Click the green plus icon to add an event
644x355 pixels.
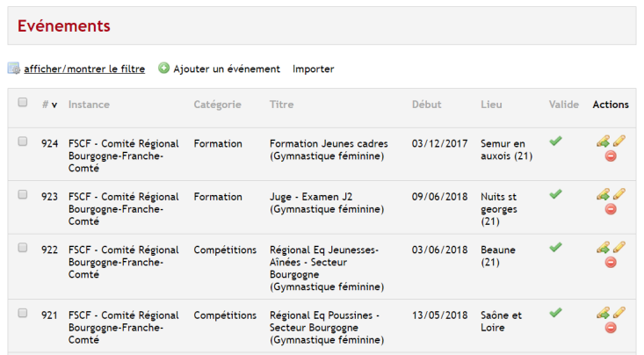point(164,69)
